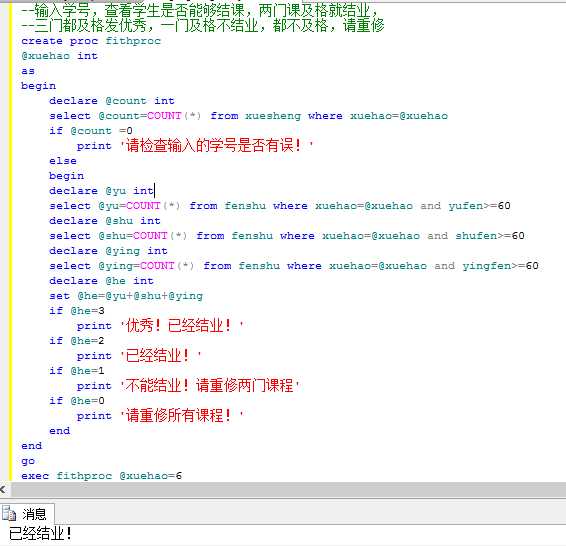Click the first green comment line starting '--输入学号'

tap(200, 11)
